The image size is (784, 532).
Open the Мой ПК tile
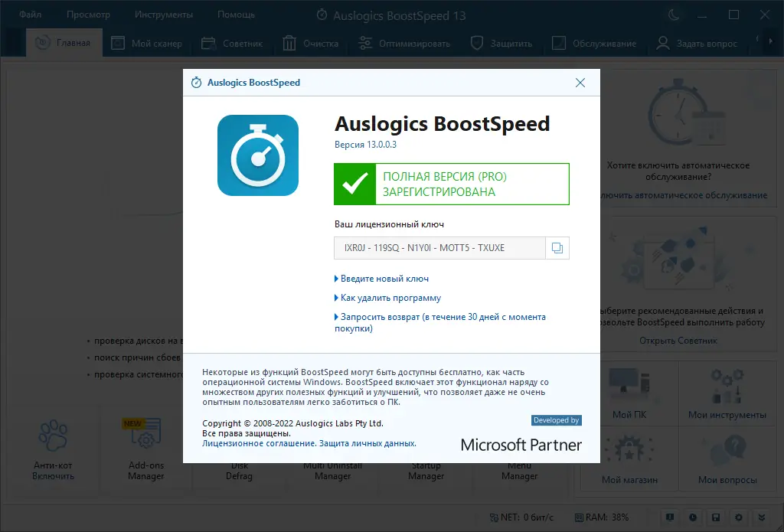point(629,393)
